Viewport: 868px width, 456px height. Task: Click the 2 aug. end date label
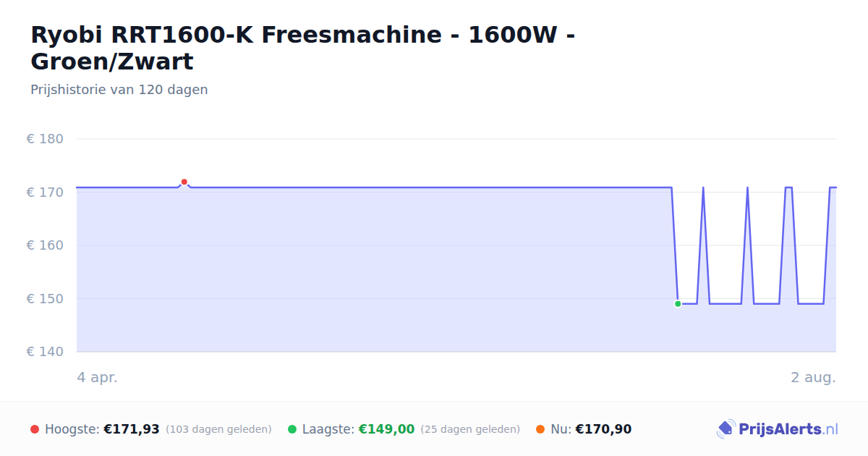pos(813,378)
